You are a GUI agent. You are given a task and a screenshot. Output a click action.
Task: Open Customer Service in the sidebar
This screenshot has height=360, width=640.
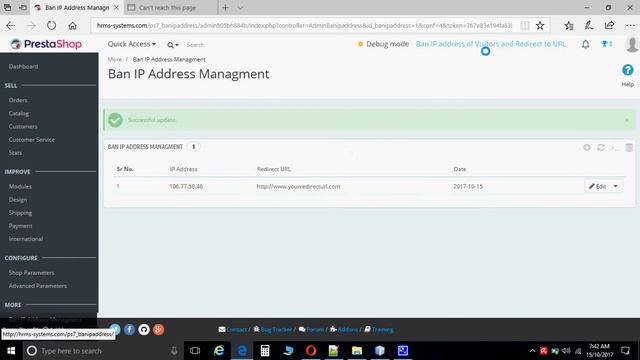[32, 140]
